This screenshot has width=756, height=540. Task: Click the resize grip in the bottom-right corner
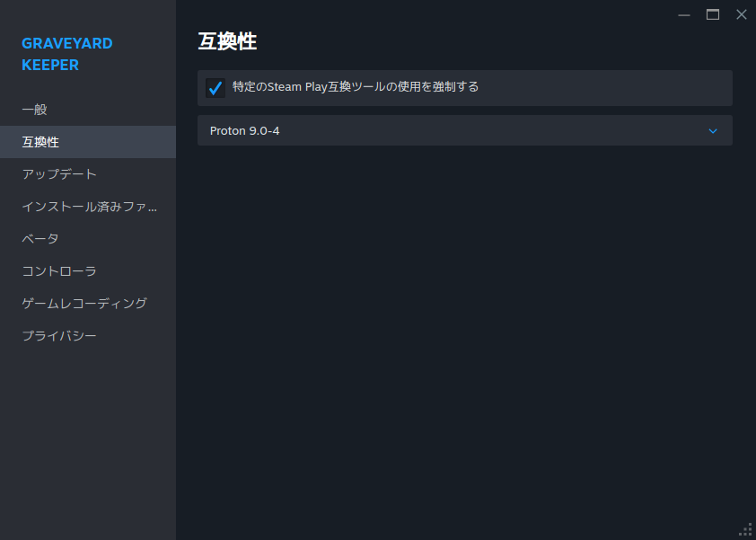[x=745, y=529]
